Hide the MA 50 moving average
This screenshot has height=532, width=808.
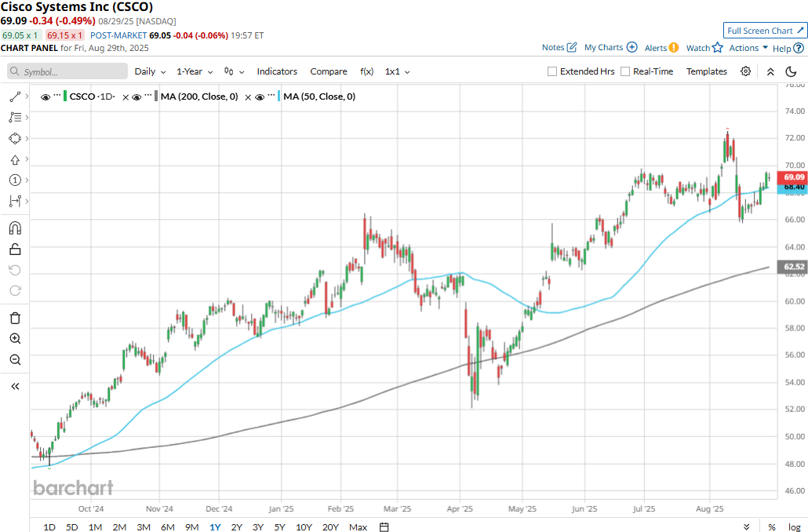pos(260,97)
